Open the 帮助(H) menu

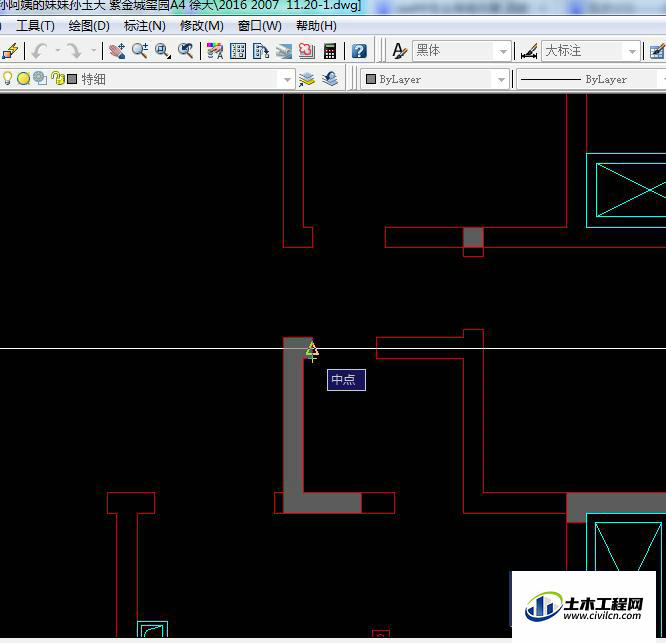tap(316, 26)
